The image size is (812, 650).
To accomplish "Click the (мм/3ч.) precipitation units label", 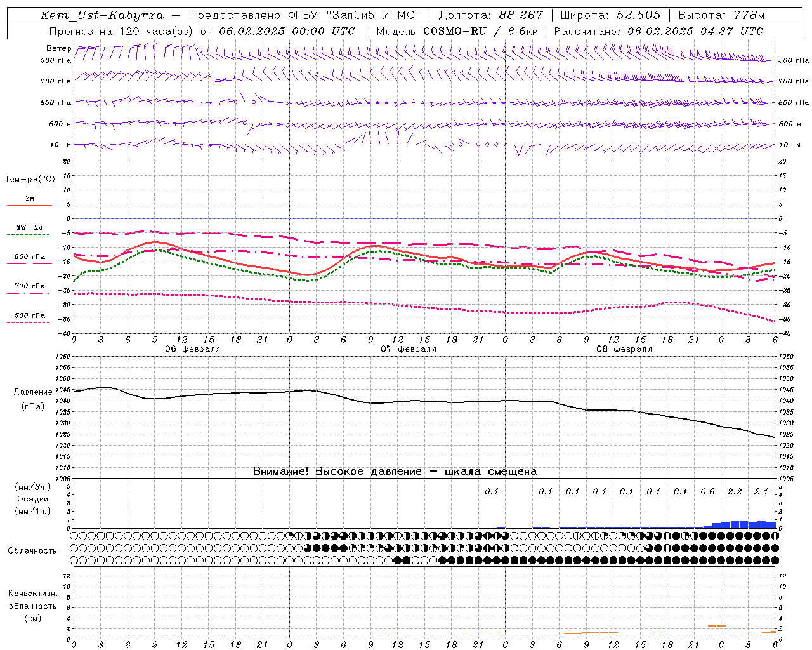I will click(x=33, y=487).
